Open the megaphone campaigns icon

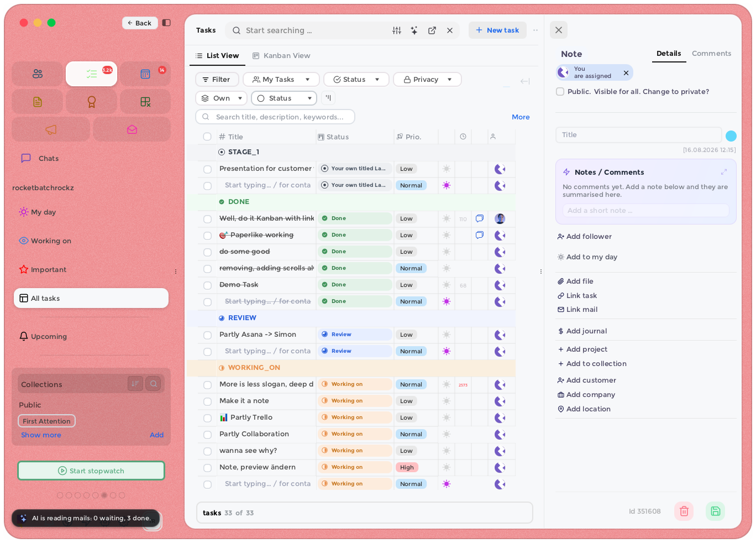click(51, 129)
